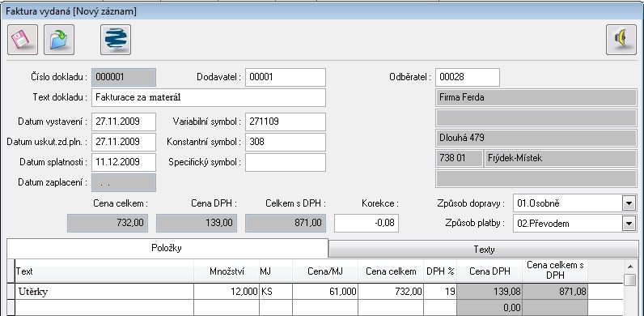Click the Cena DPH column header

489,271
